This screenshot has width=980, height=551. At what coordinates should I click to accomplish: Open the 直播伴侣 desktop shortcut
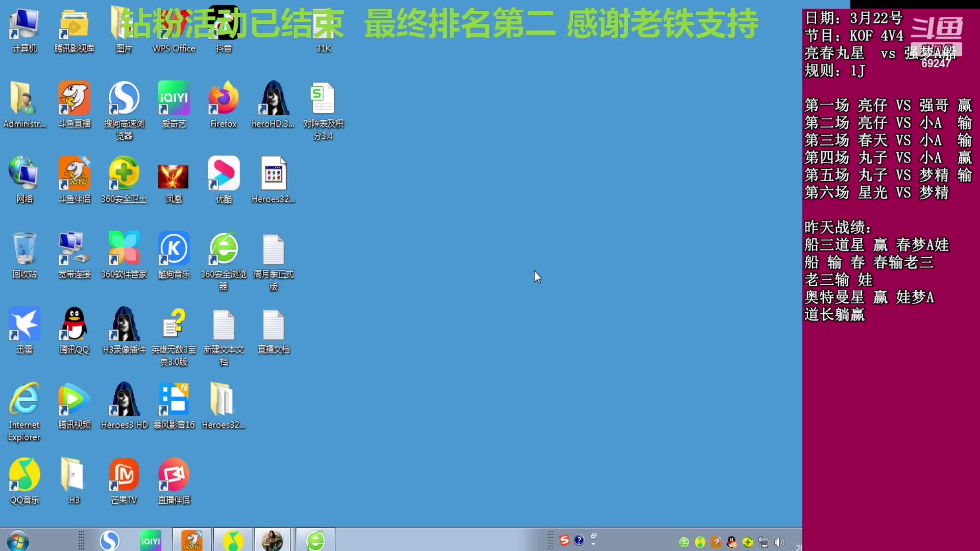(x=174, y=481)
